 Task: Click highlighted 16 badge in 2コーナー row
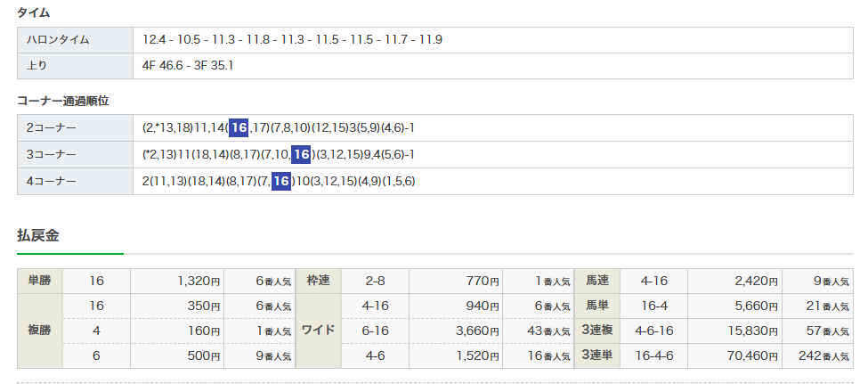point(239,128)
